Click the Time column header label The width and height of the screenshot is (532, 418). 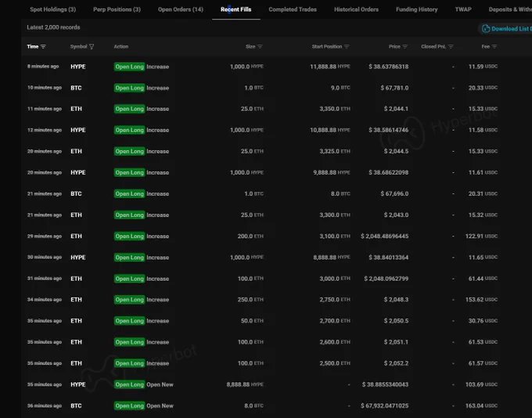pyautogui.click(x=33, y=46)
